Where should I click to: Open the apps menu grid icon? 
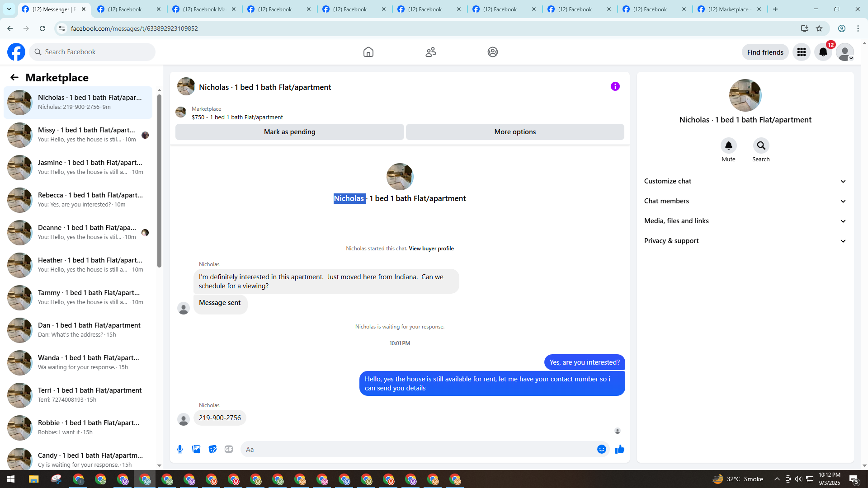(802, 52)
